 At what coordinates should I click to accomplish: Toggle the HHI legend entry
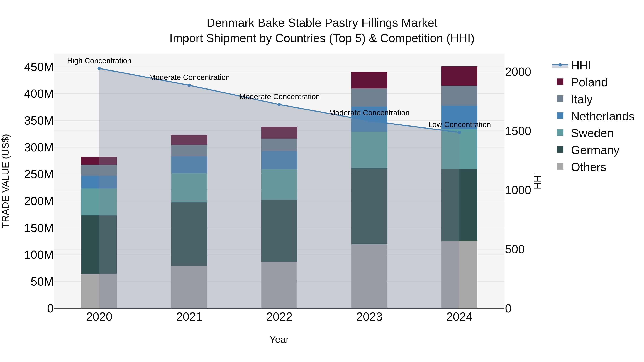click(x=572, y=65)
